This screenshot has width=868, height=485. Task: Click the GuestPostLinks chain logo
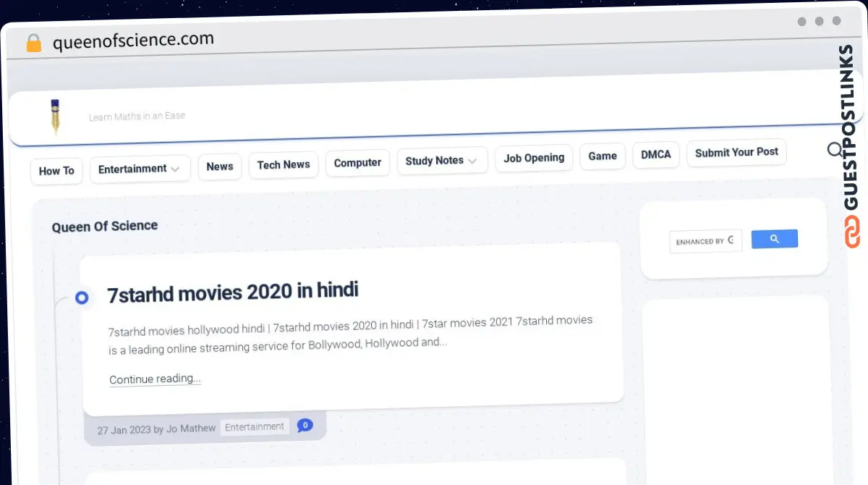(x=851, y=232)
